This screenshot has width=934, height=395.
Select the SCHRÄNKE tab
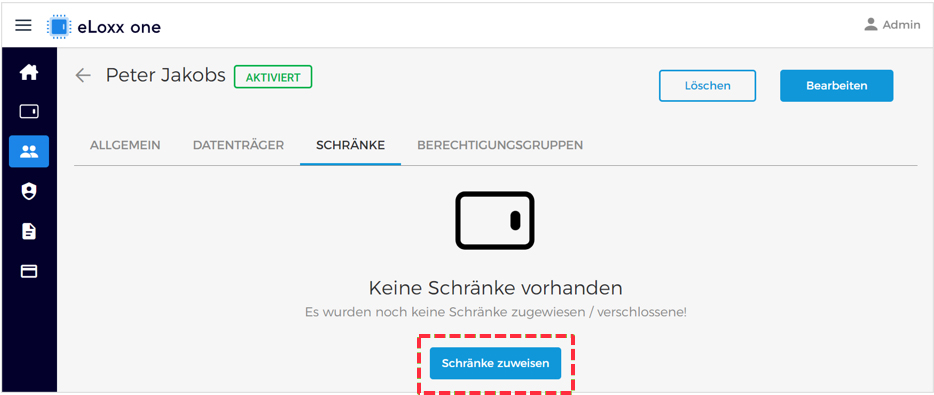tap(350, 145)
